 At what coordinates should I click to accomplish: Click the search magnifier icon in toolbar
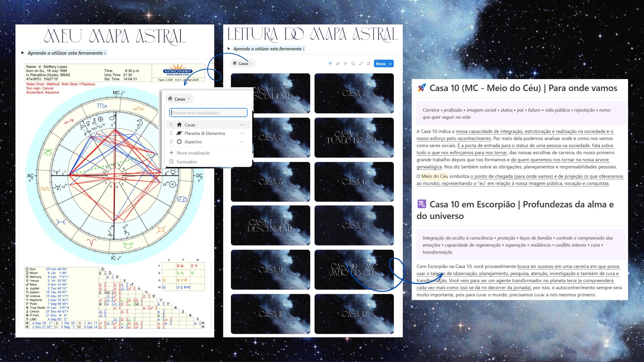click(x=353, y=64)
